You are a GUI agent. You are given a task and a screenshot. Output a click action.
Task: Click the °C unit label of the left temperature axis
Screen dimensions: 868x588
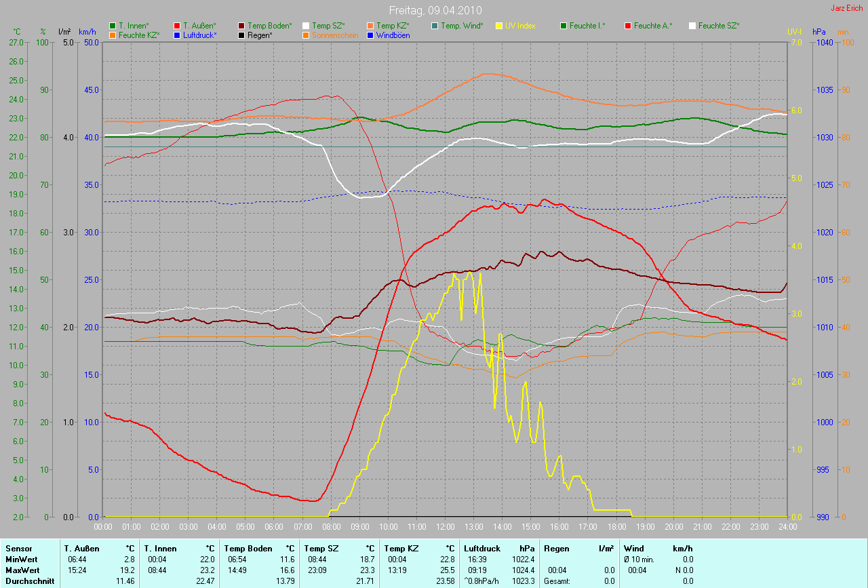coord(17,32)
